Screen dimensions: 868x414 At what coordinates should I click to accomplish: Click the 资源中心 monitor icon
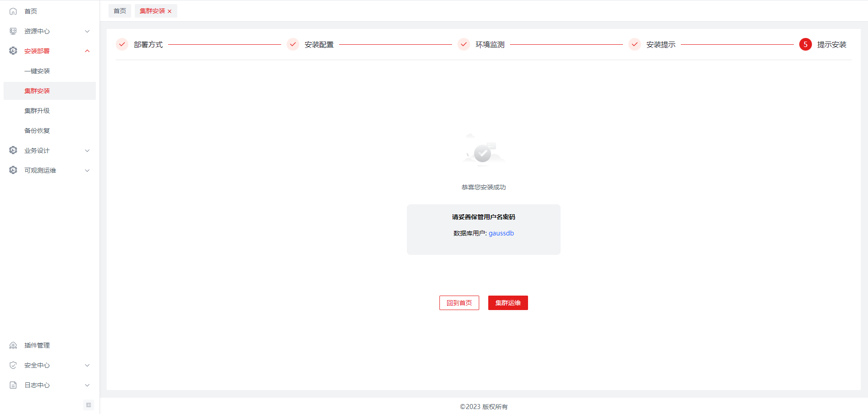[13, 31]
